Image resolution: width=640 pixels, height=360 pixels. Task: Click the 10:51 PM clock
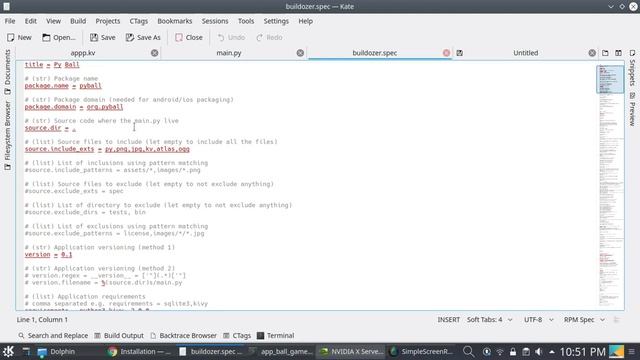click(582, 351)
